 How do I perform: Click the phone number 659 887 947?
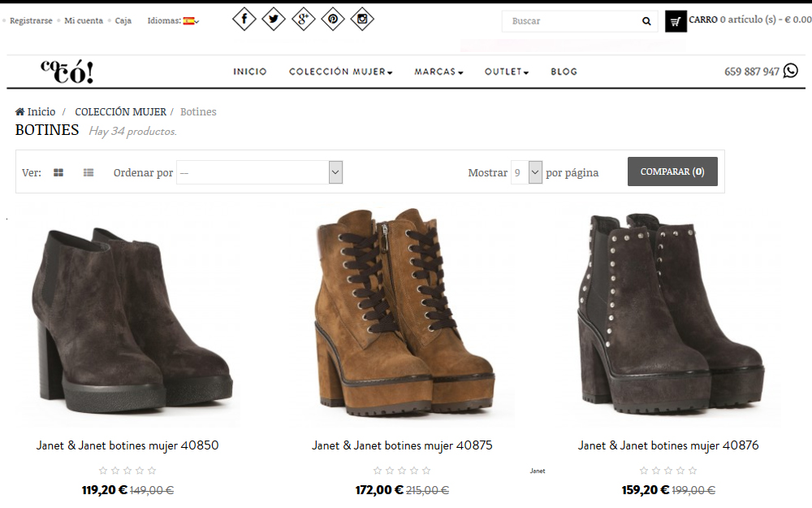pyautogui.click(x=751, y=72)
